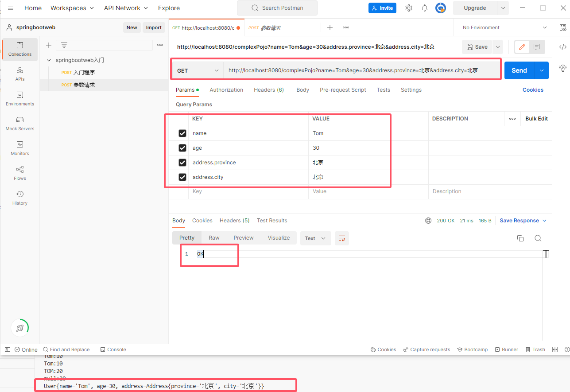The height and width of the screenshot is (392, 570).
Task: Uncheck the address.city parameter checkbox
Action: click(x=182, y=177)
